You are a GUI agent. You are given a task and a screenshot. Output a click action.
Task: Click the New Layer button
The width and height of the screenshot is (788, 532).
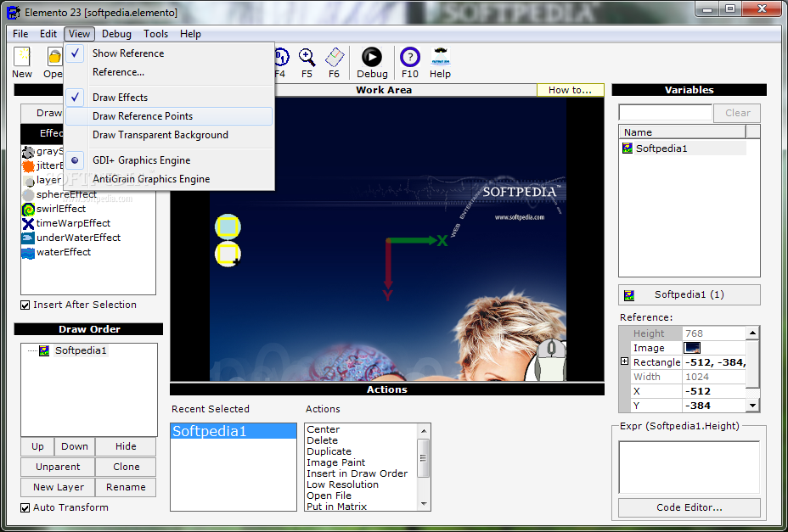[59, 487]
